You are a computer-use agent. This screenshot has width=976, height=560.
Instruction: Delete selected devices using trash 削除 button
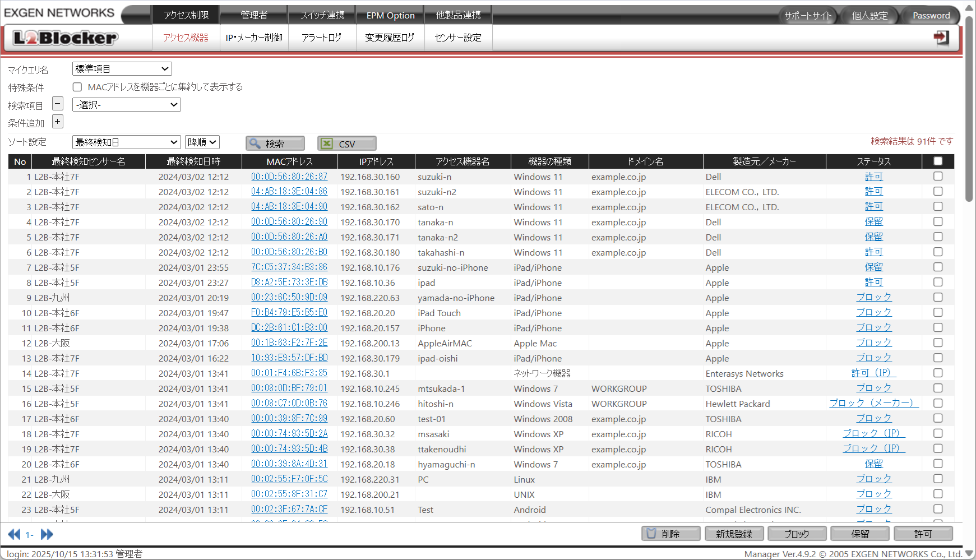coord(670,533)
